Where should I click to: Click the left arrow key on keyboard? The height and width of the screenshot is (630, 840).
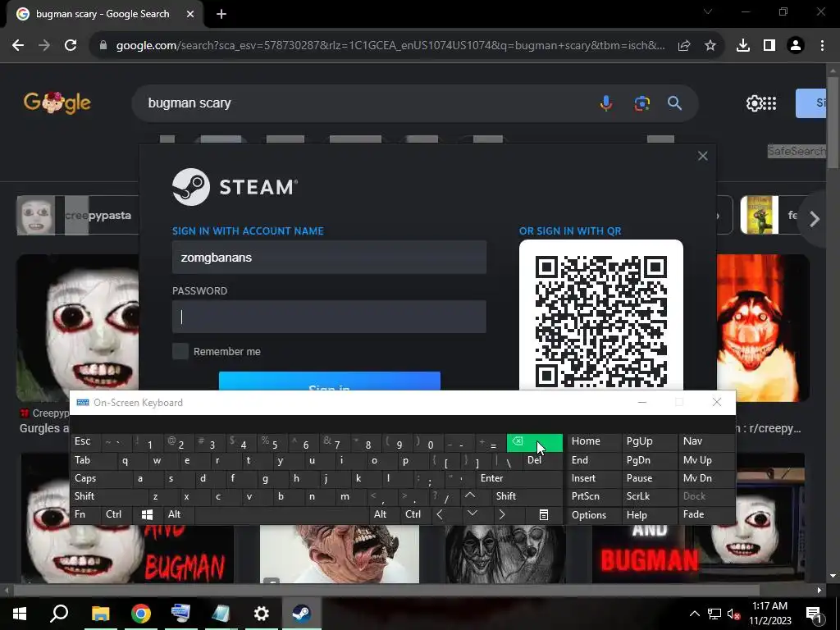coord(440,515)
